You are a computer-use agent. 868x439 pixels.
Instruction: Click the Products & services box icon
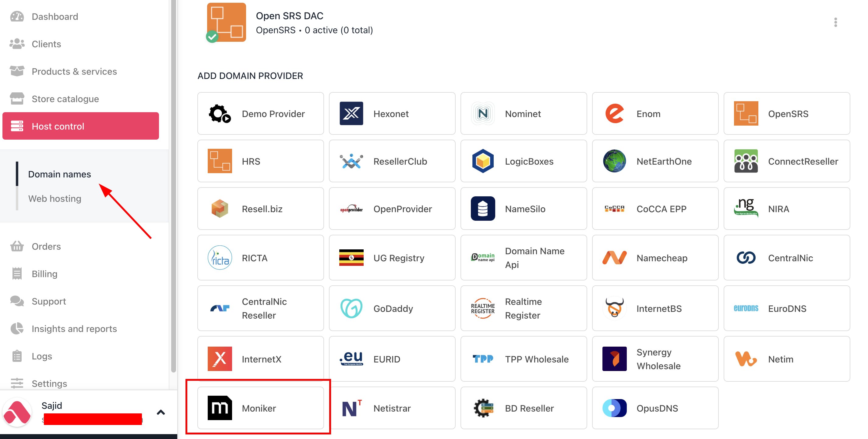click(17, 71)
